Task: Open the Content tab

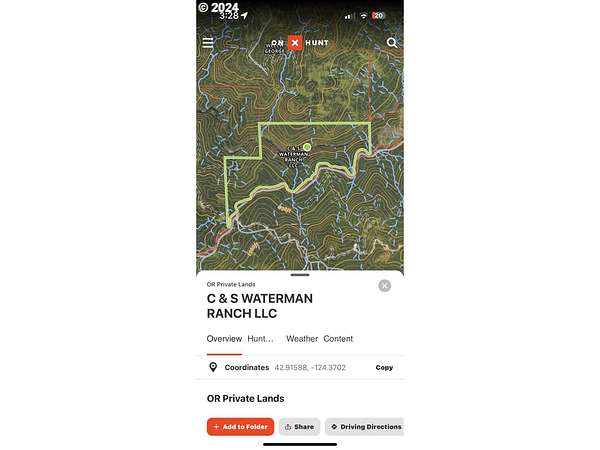Action: tap(338, 339)
